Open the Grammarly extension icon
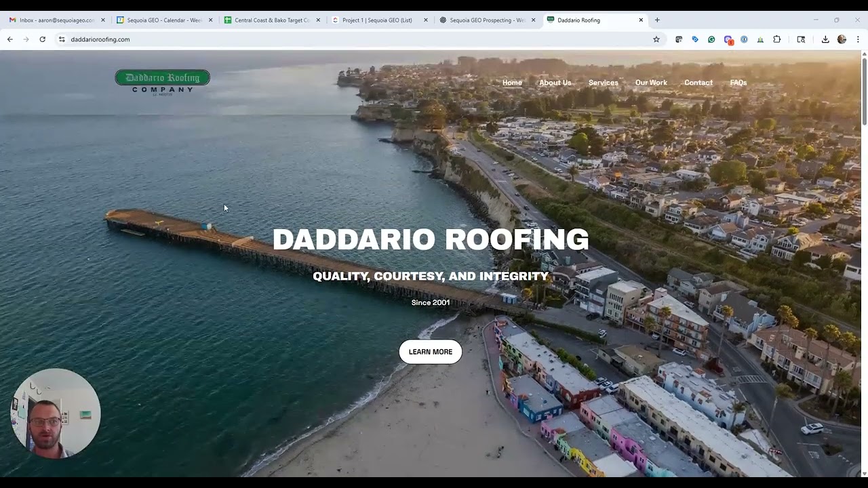Viewport: 868px width, 488px height. tap(711, 39)
